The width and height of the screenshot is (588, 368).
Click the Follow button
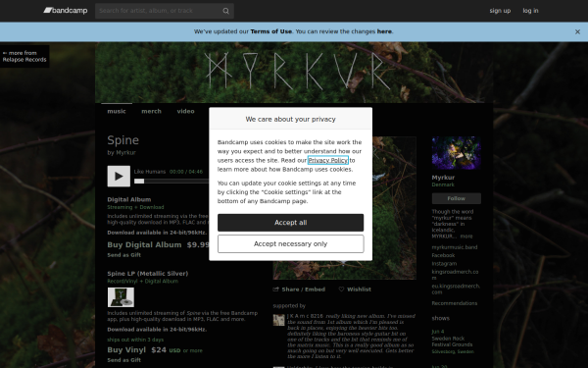point(457,198)
